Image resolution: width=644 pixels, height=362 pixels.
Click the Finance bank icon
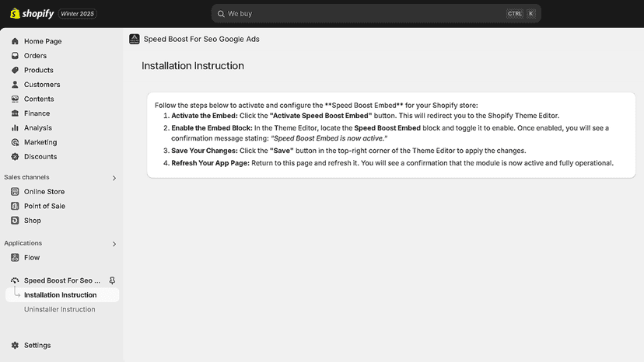click(16, 113)
